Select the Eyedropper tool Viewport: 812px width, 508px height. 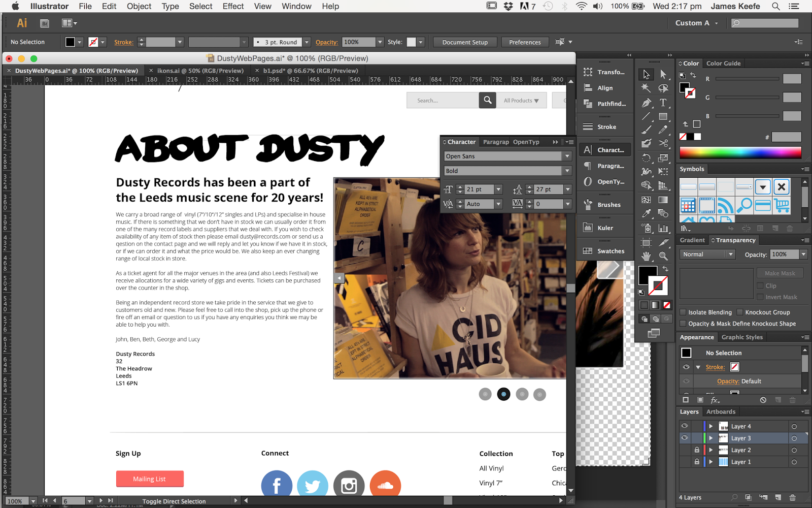click(x=646, y=213)
